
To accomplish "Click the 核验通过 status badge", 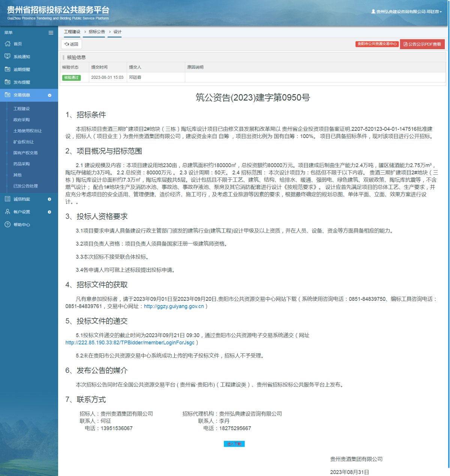I will point(71,78).
